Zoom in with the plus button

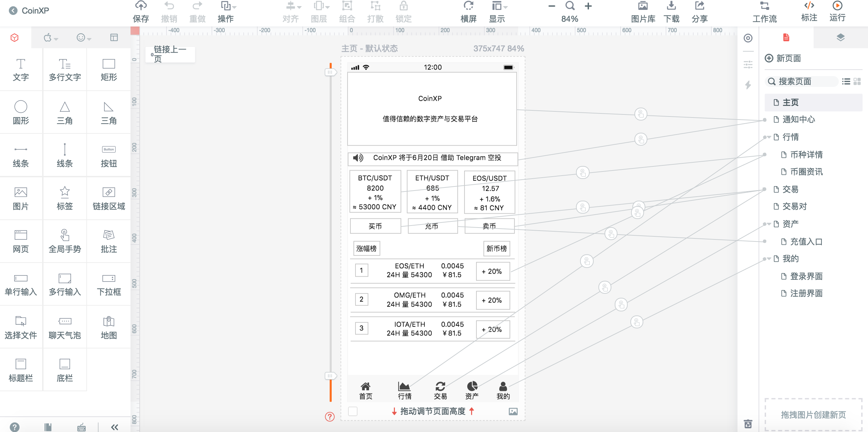click(588, 6)
